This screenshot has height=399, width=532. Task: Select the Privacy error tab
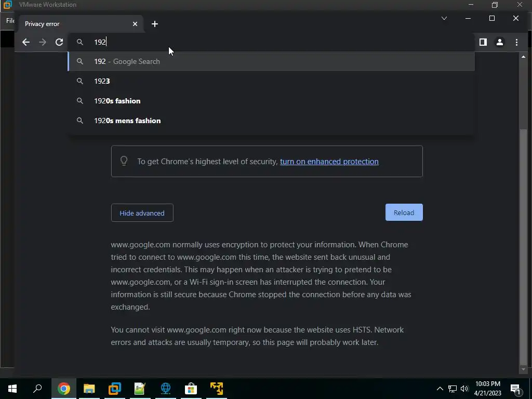[x=82, y=24]
